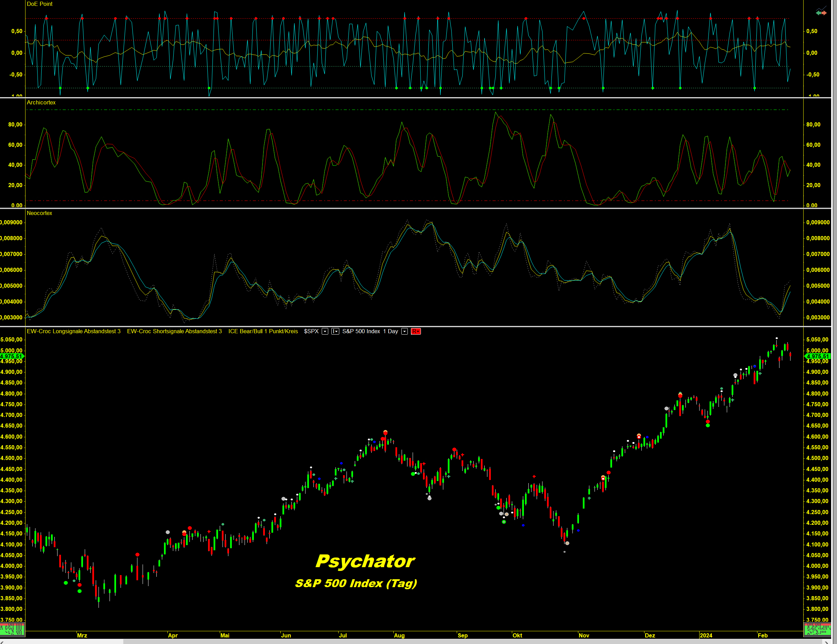Click the DoE Point panel title
Viewport: 837px width, 644px height.
[40, 4]
